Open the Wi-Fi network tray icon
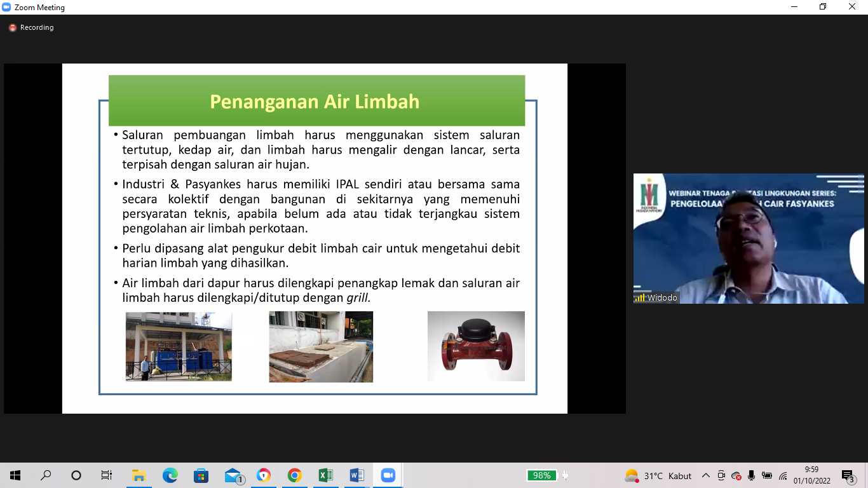The image size is (868, 488). (x=783, y=476)
